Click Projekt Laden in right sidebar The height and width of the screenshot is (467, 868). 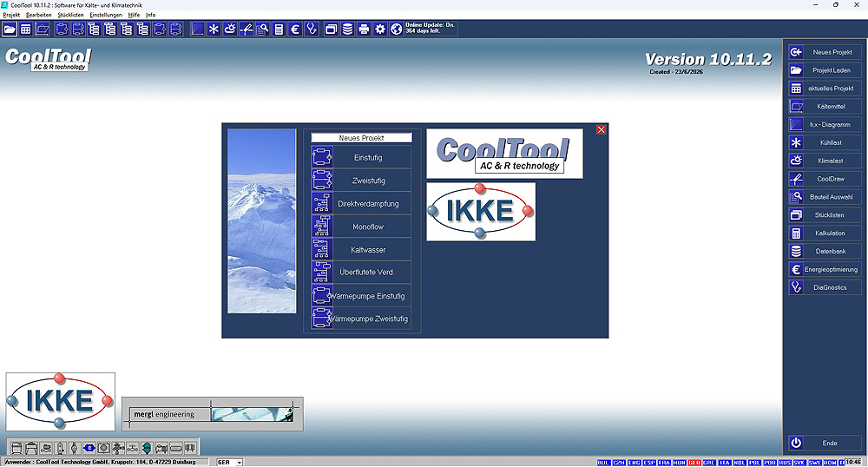825,70
